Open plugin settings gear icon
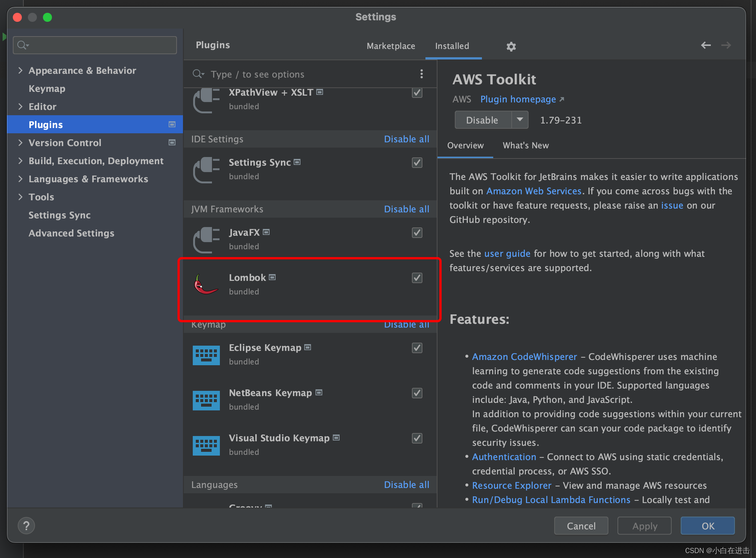756x558 pixels. (511, 46)
